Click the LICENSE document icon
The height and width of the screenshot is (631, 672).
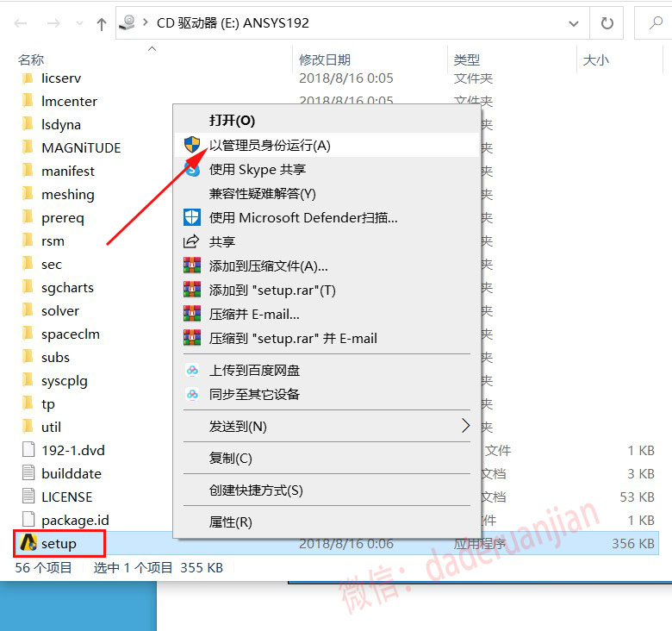click(x=28, y=497)
